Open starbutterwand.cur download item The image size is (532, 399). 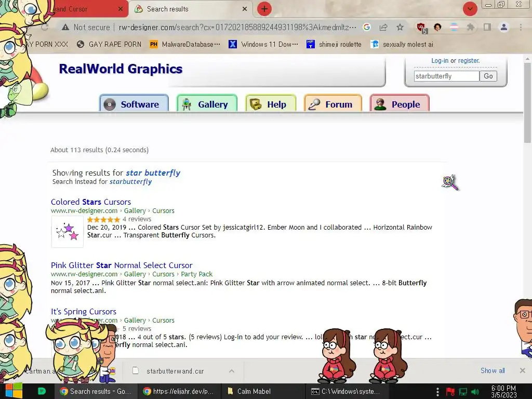point(175,371)
